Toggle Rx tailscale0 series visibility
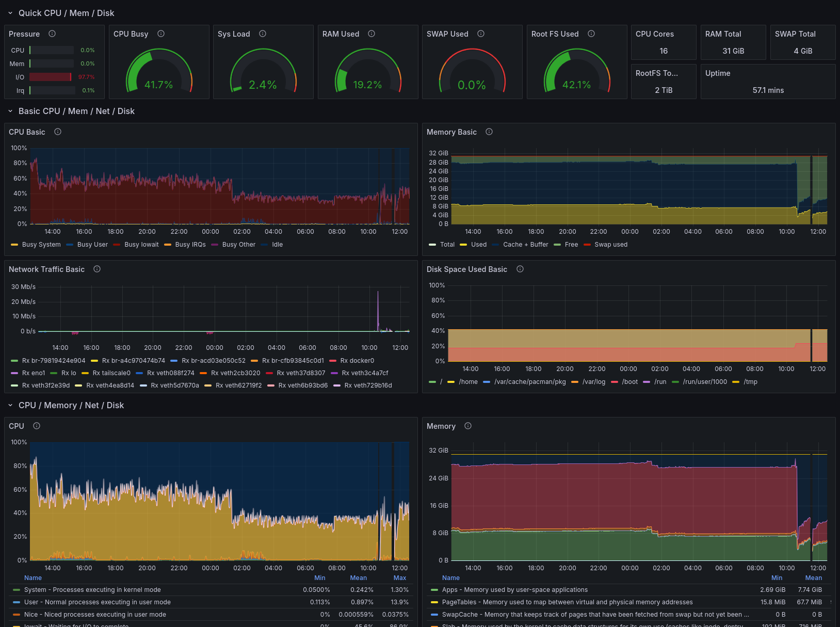 [x=111, y=373]
